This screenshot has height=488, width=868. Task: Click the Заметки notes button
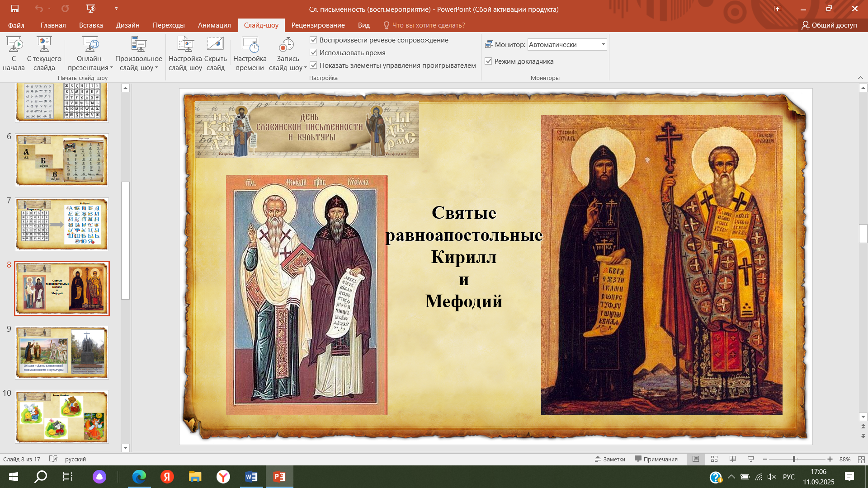click(x=610, y=459)
